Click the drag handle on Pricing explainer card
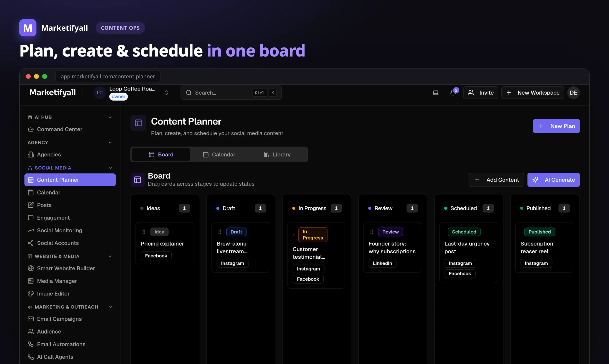Screen dimensions: 609x364 [x=144, y=232]
